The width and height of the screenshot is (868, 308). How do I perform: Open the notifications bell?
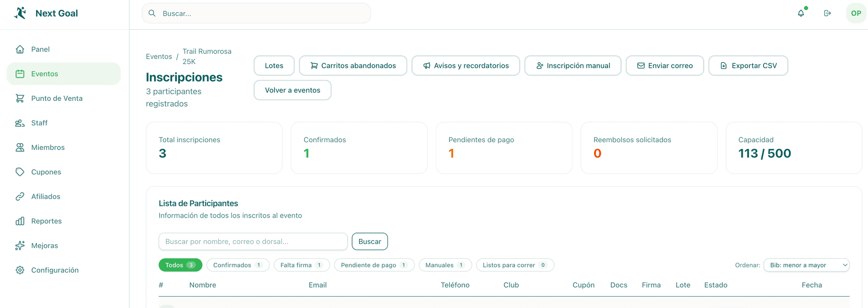click(801, 13)
